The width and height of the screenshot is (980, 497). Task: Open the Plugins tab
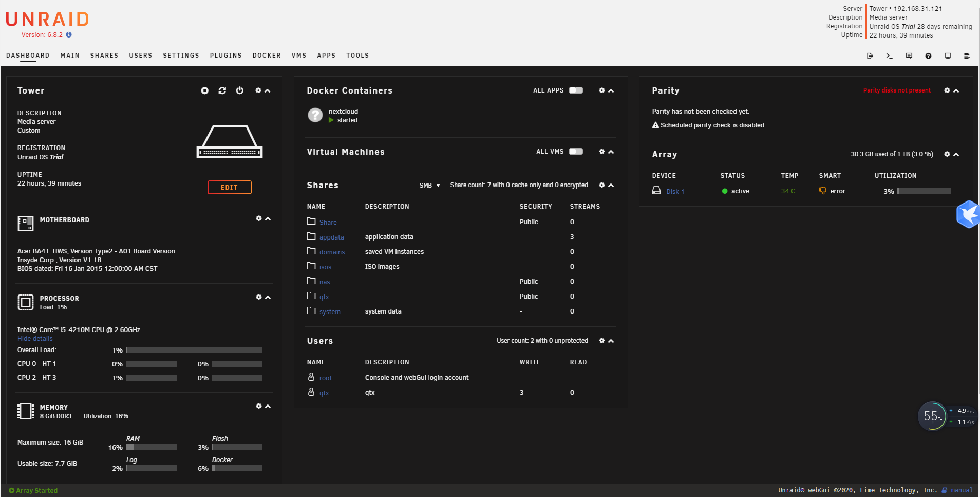(x=226, y=56)
